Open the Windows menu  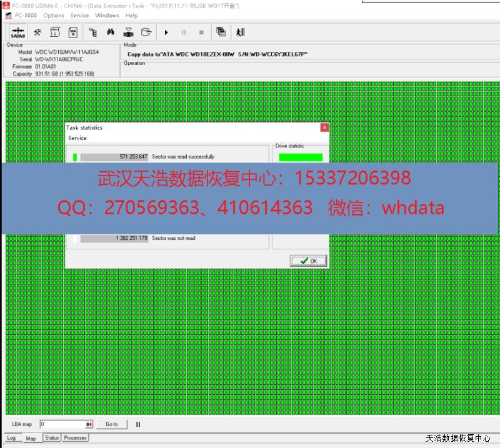point(107,16)
